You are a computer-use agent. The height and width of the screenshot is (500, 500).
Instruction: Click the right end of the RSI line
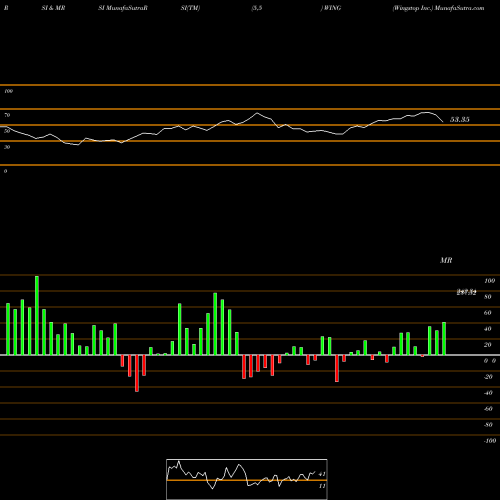pos(443,122)
